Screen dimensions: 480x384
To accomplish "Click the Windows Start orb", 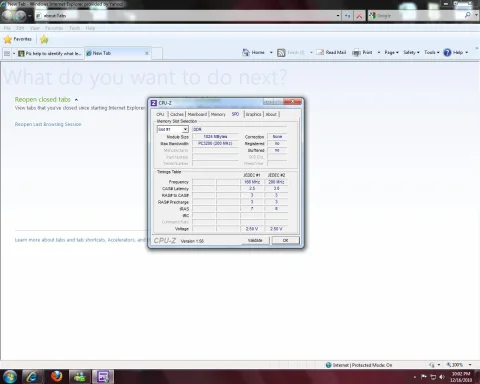I will click(x=10, y=377).
